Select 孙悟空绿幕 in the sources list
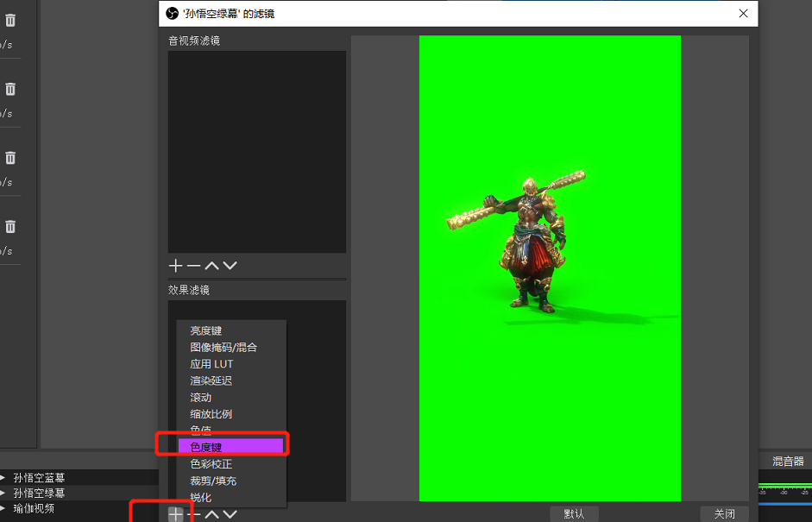 pyautogui.click(x=39, y=493)
